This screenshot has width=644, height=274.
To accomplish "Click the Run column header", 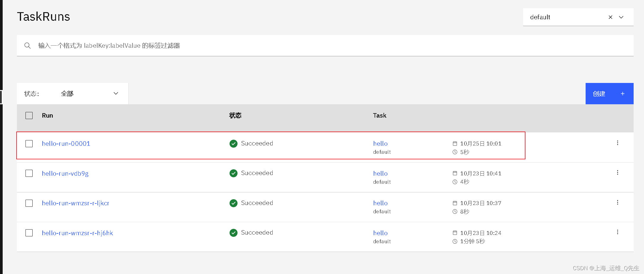I will pos(47,116).
